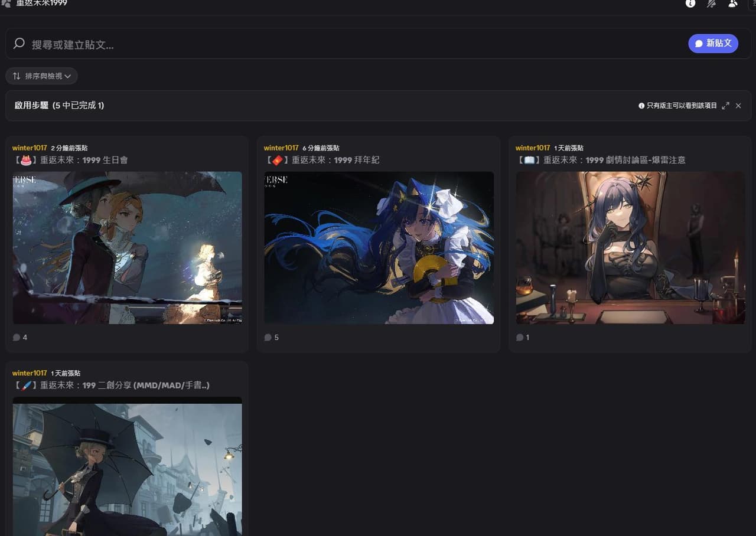Click the book emoji in 劇情討論區 title
This screenshot has height=536, width=756.
(529, 160)
